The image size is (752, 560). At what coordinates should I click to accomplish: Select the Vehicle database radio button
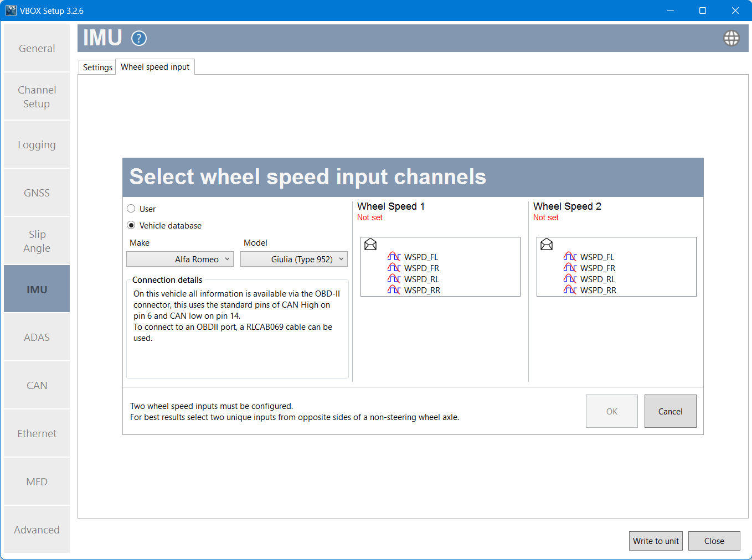click(x=131, y=225)
